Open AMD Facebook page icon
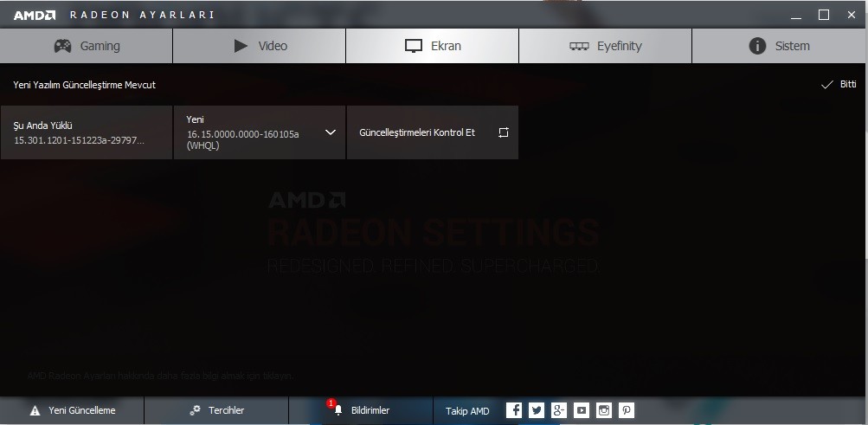 pyautogui.click(x=514, y=410)
